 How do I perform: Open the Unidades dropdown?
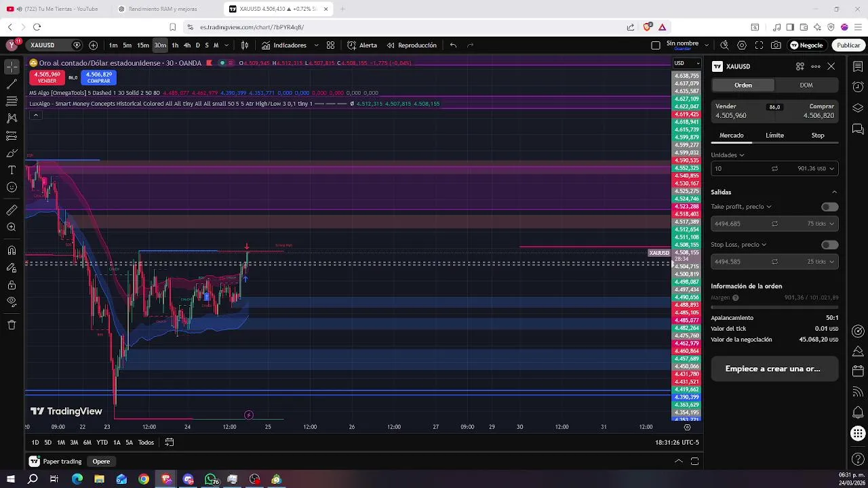pos(728,155)
